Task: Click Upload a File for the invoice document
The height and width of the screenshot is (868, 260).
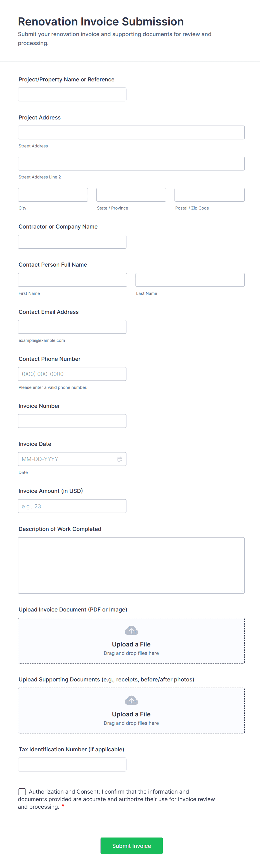Action: tap(131, 644)
